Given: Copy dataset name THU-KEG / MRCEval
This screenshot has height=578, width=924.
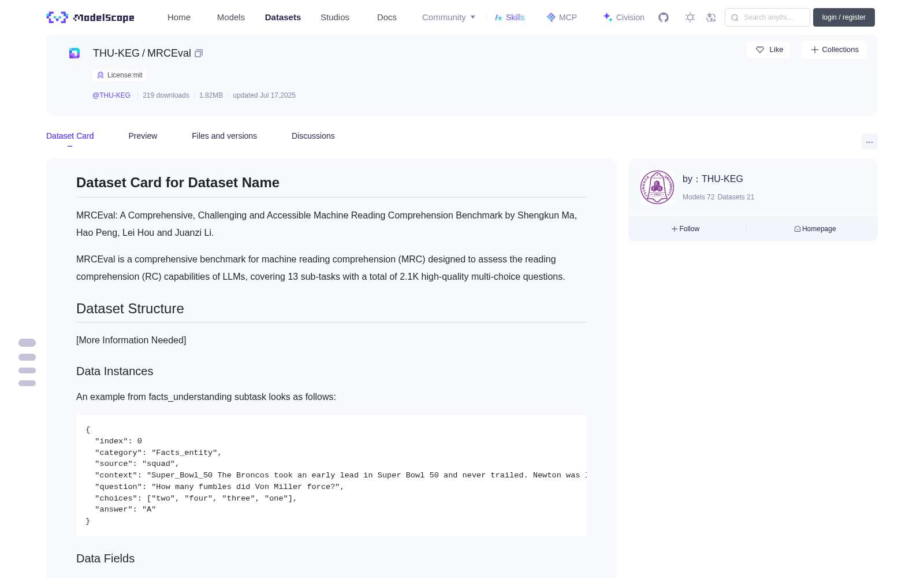Looking at the screenshot, I should click(x=199, y=53).
